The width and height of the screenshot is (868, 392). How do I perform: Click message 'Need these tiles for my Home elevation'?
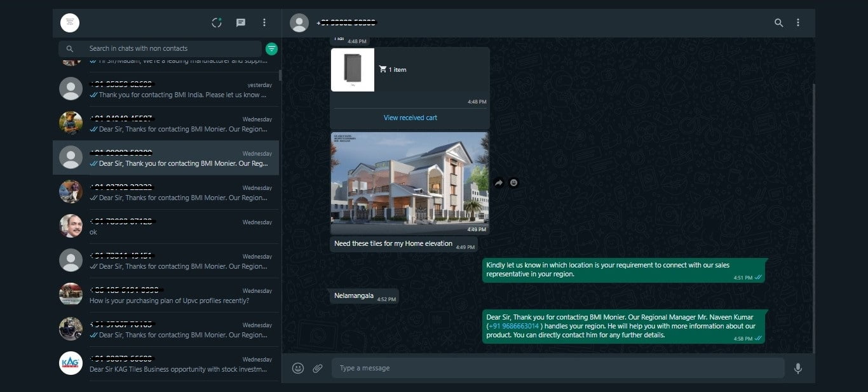click(403, 244)
